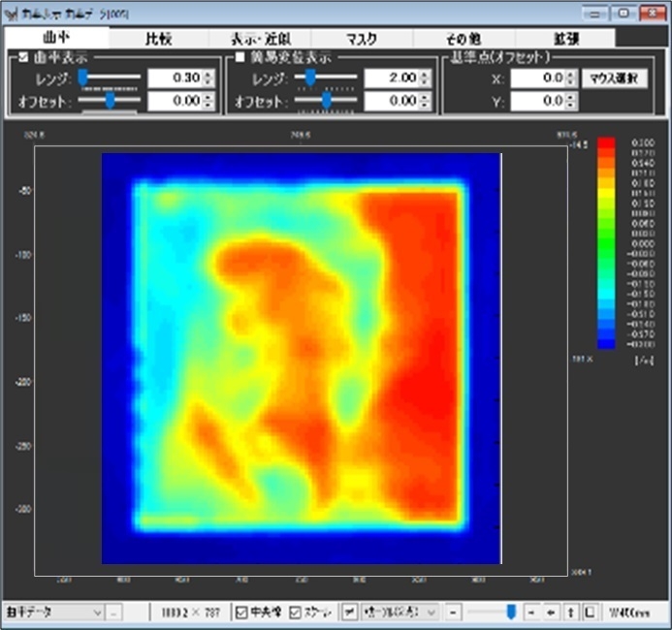Viewport: 672px width, 630px height.
Task: Click the 曲率表示 レンジ slider
Action: coord(109,78)
